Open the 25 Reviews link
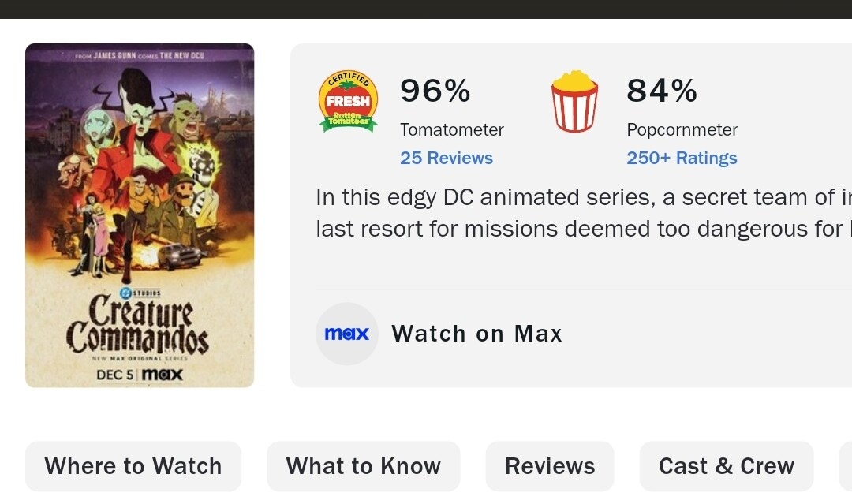This screenshot has height=504, width=852. coord(446,158)
